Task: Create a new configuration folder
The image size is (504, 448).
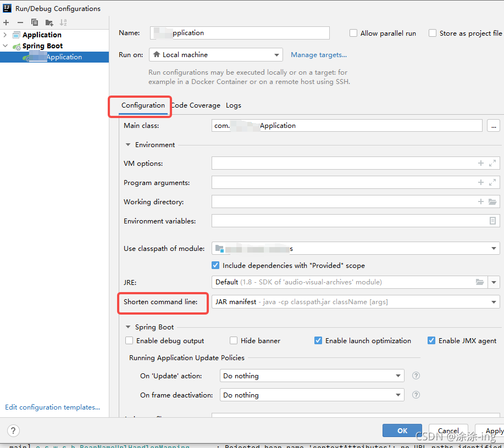Action: pyautogui.click(x=49, y=23)
